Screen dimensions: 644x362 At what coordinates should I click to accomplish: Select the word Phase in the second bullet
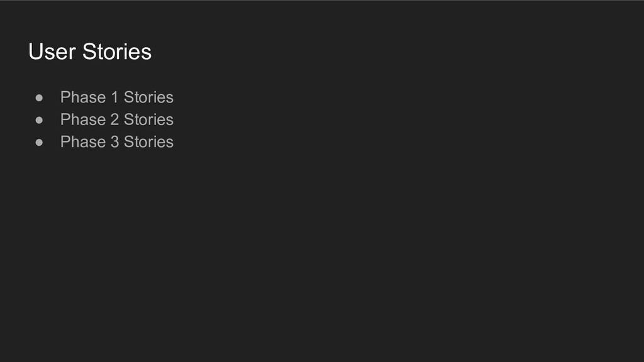click(x=83, y=119)
